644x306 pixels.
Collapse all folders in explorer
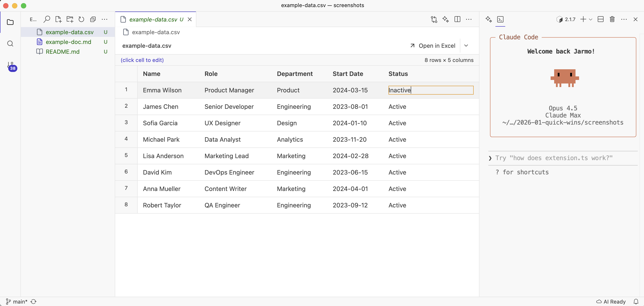coord(93,19)
